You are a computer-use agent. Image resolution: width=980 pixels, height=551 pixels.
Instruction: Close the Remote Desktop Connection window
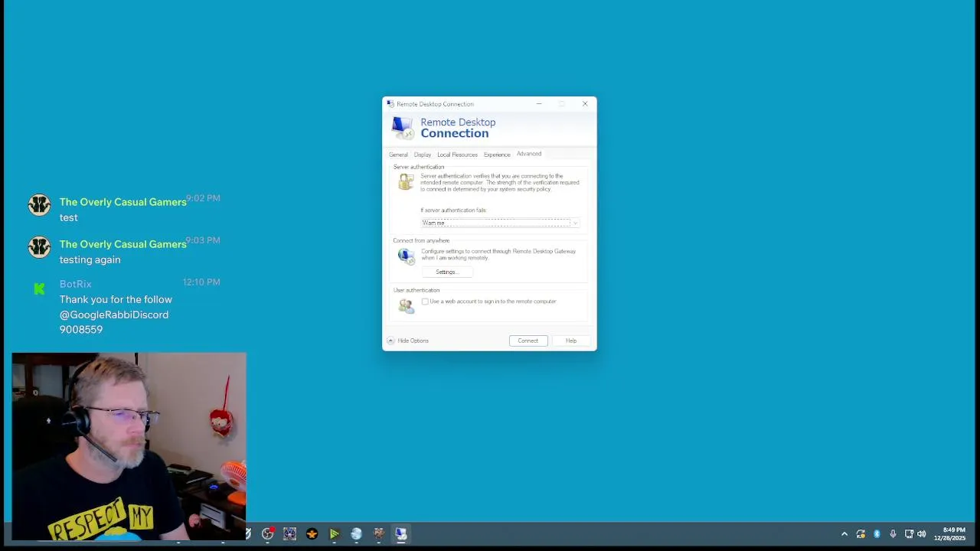585,104
